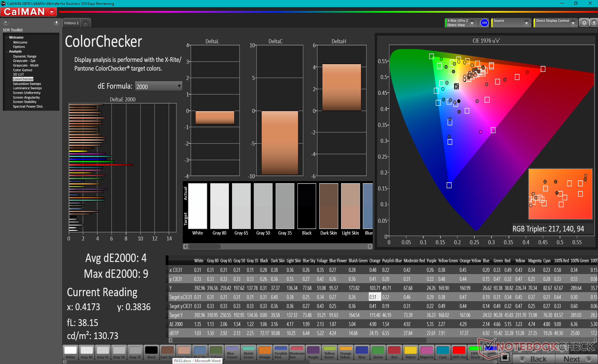Screen dimensions: 598x364
Task: Click the ΔE 2000 row label
Action: coord(176,324)
